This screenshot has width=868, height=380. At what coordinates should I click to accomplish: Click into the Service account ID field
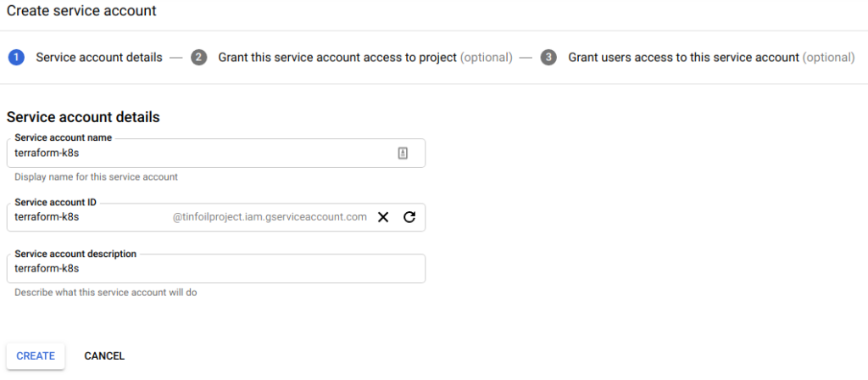tap(85, 217)
